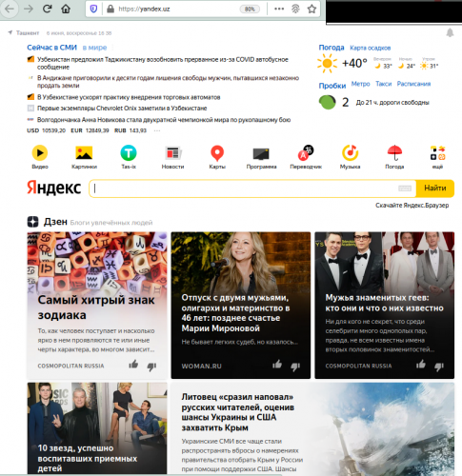The width and height of the screenshot is (462, 476).
Task: Open the Переводчик translator icon
Action: [x=306, y=152]
